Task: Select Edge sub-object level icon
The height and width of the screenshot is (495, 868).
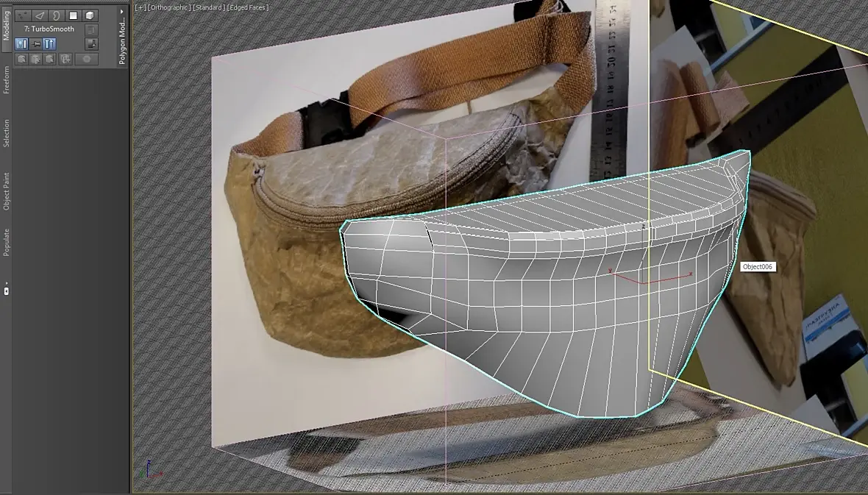Action: pos(39,15)
